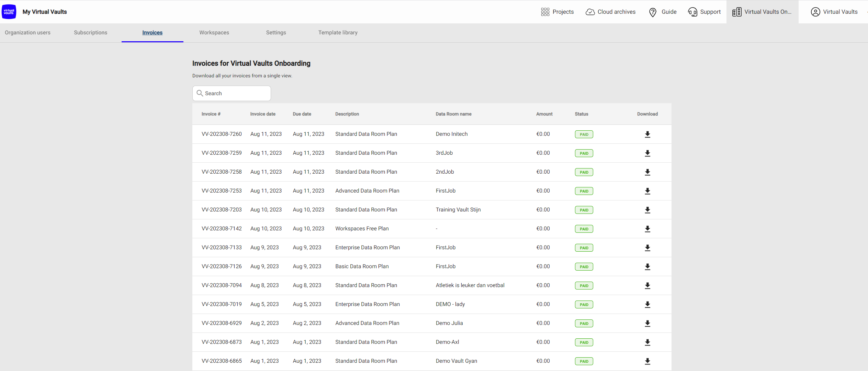868x371 pixels.
Task: Select invoice number 'VV-202308-7253'
Action: coord(222,191)
